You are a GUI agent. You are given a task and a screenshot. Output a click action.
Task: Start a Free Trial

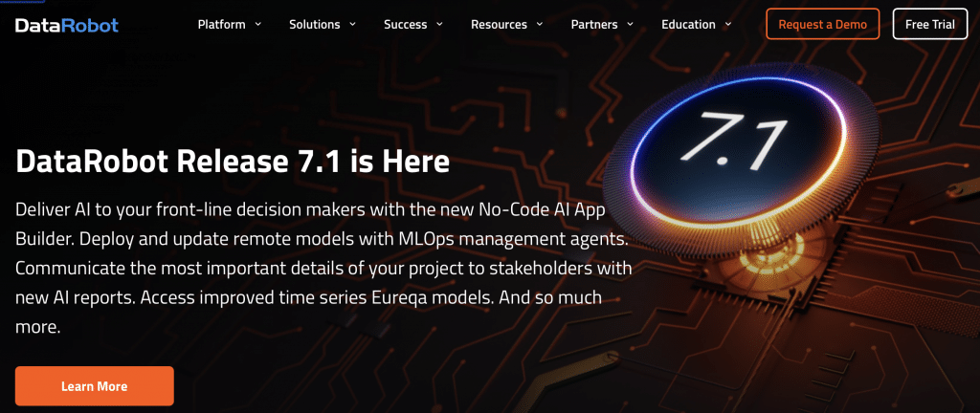click(930, 24)
